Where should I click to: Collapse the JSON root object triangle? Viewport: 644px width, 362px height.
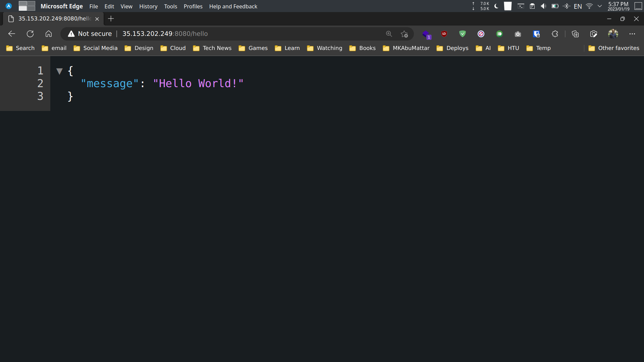59,71
